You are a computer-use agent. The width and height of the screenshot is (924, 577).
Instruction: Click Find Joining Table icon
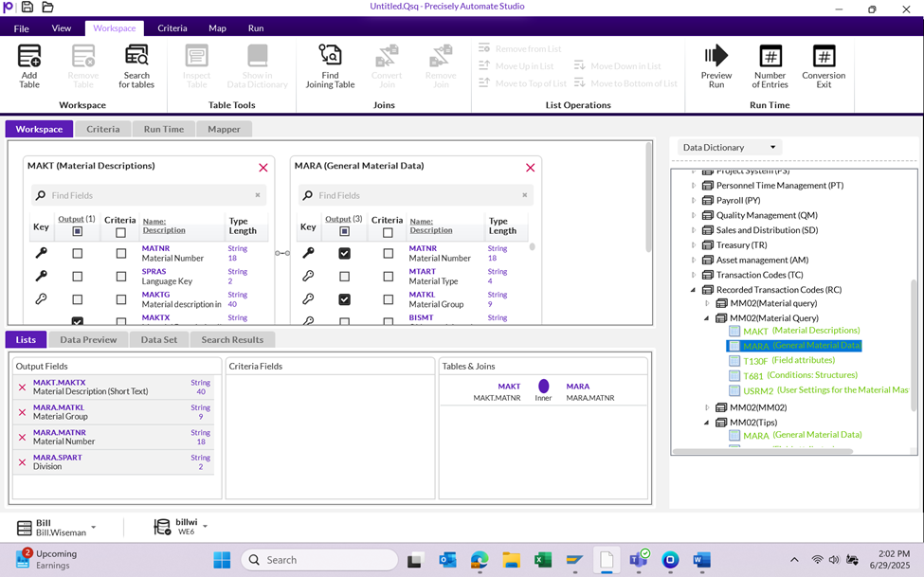click(330, 57)
